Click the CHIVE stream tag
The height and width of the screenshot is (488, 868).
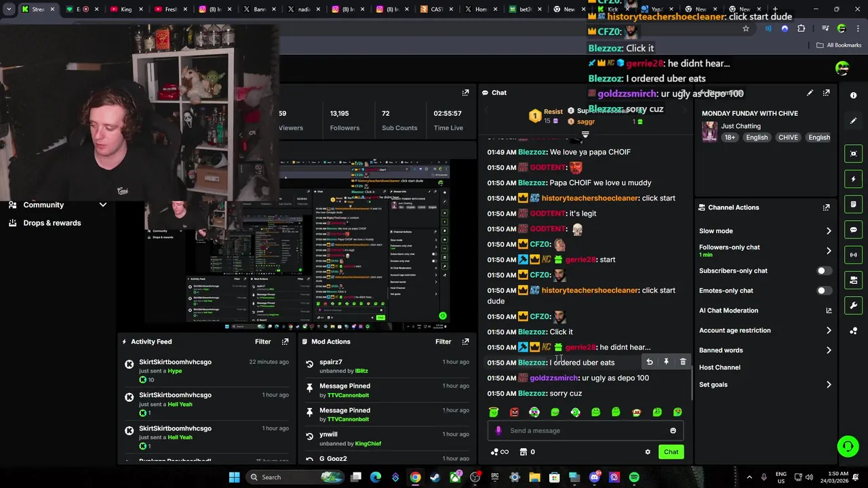click(x=788, y=138)
